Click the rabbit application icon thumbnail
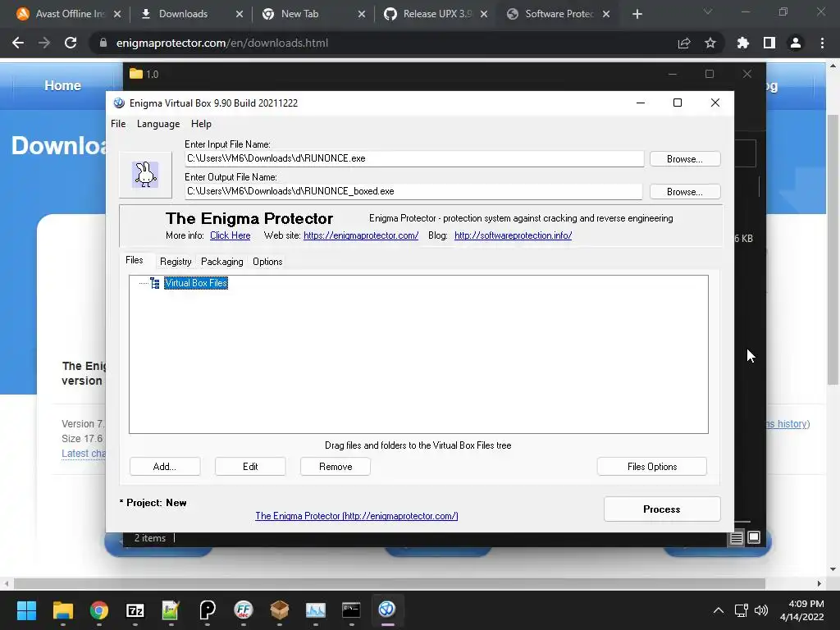Image resolution: width=840 pixels, height=630 pixels. click(145, 175)
